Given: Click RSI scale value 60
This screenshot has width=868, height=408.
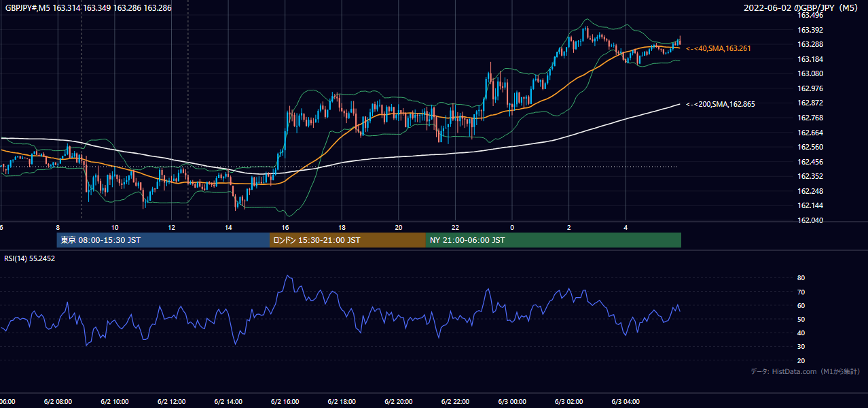Looking at the screenshot, I should 801,305.
